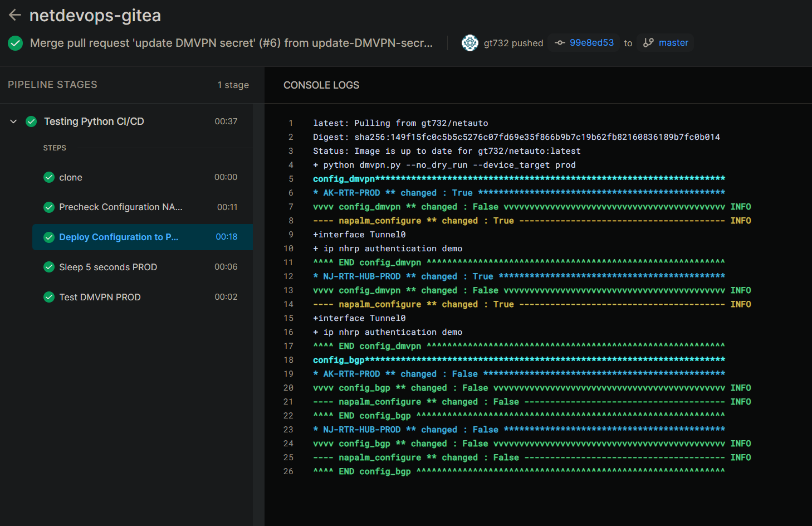Open commit link 99e8ed53

click(591, 43)
